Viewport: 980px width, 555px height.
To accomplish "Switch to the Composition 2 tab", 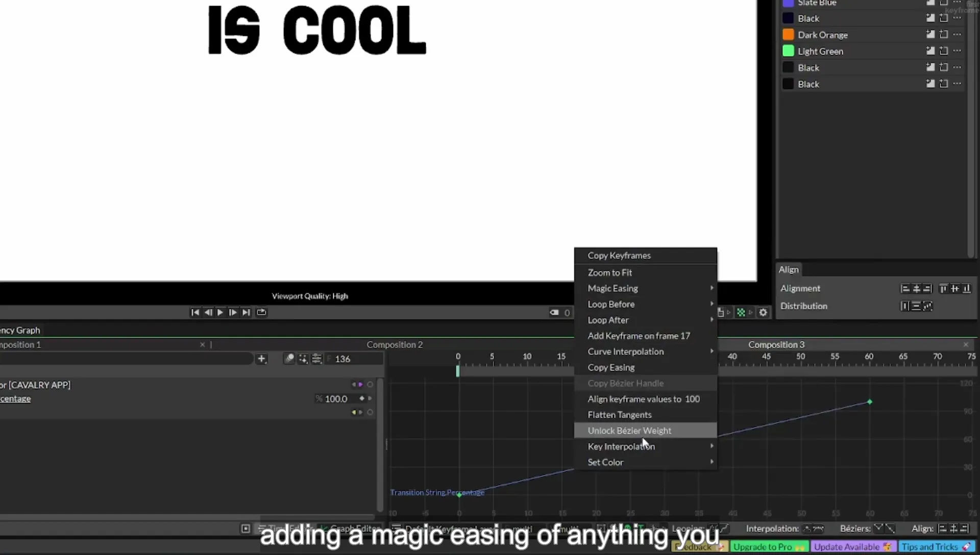I will pos(395,345).
